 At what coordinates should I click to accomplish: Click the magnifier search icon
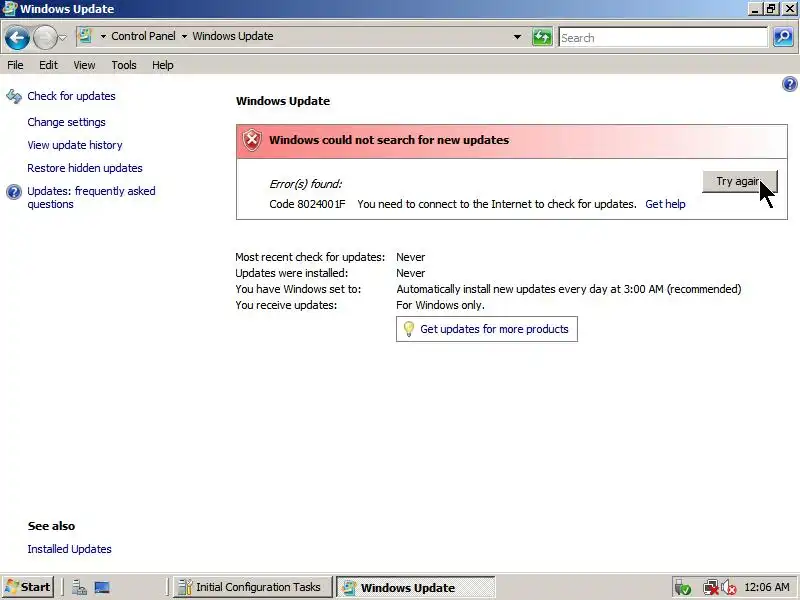point(783,37)
